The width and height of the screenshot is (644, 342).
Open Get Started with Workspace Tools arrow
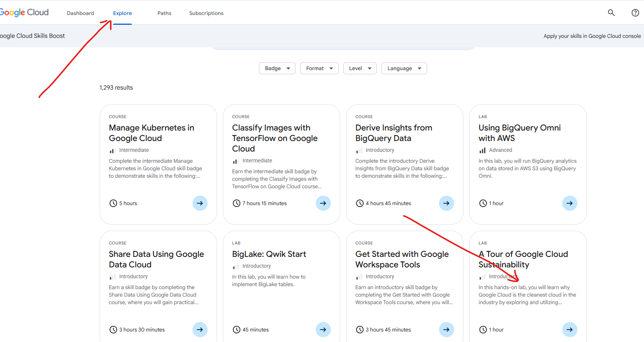(447, 330)
